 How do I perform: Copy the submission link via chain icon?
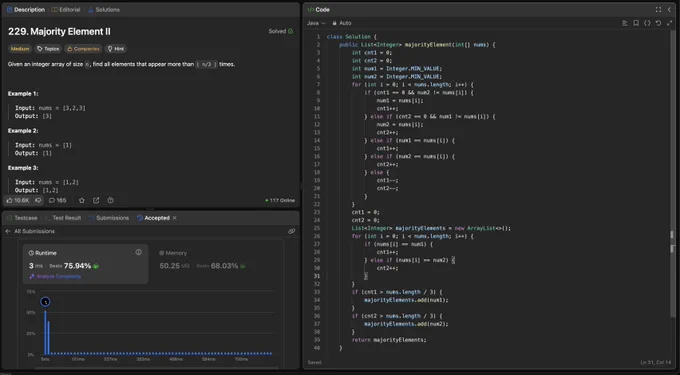pyautogui.click(x=291, y=231)
